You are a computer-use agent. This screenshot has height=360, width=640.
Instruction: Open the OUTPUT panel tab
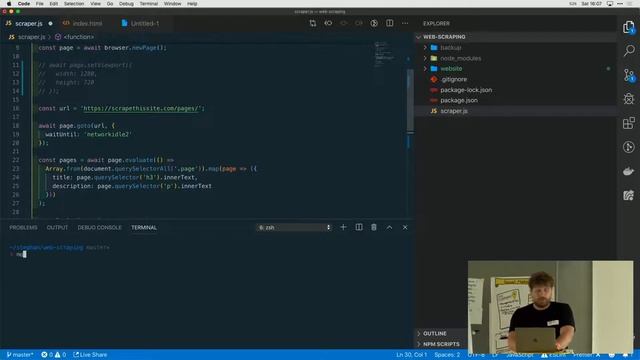(x=57, y=227)
